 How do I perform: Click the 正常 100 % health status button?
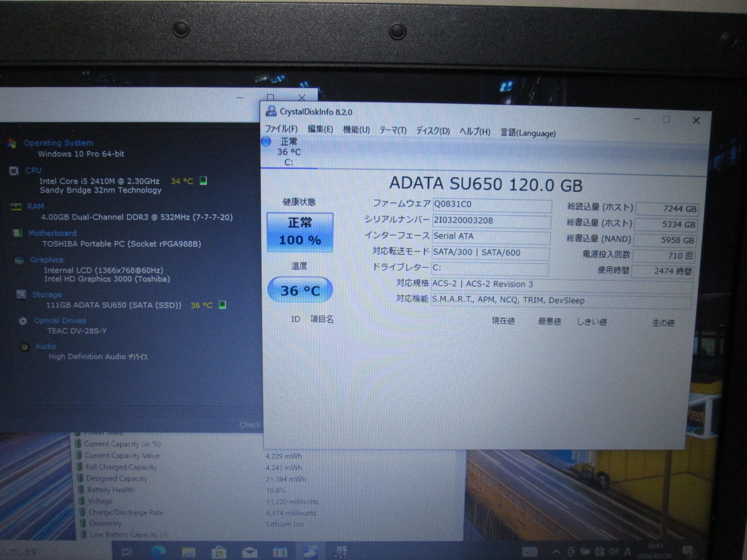coord(300,232)
